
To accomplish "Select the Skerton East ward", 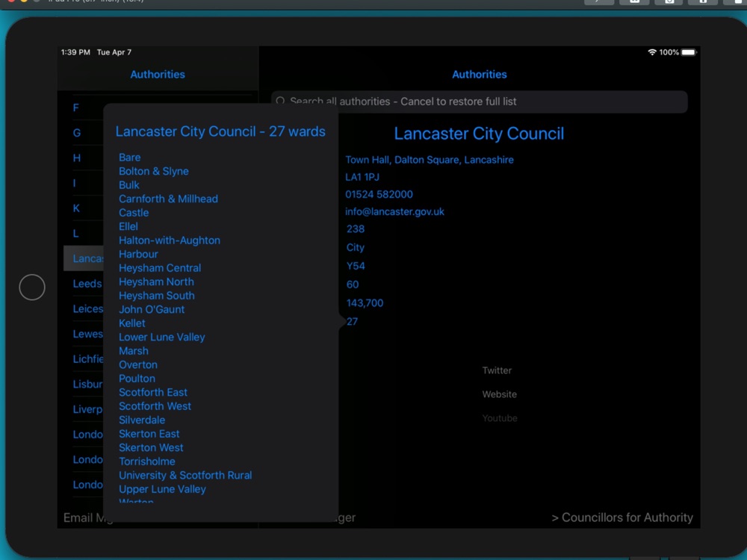I will pos(149,433).
